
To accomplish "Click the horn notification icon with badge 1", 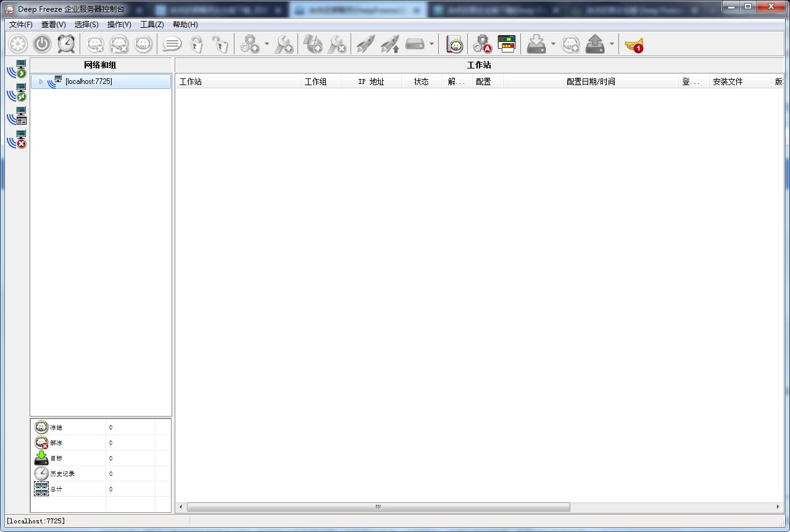I will (x=634, y=44).
